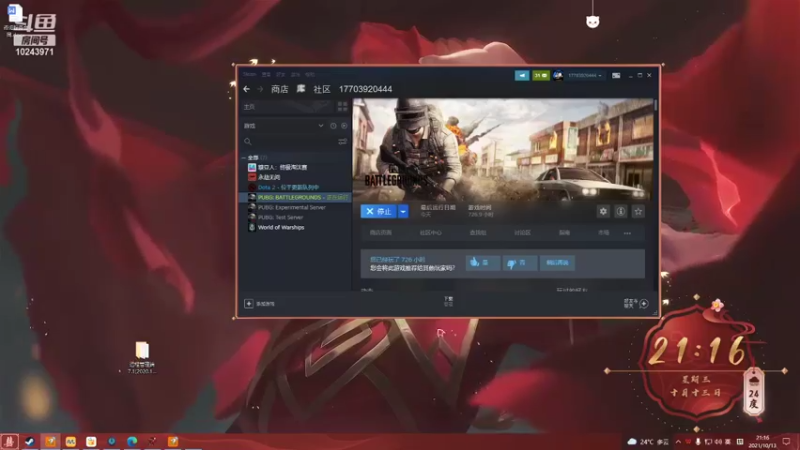The height and width of the screenshot is (450, 800).
Task: Open Steam from the taskbar
Action: coord(30,441)
